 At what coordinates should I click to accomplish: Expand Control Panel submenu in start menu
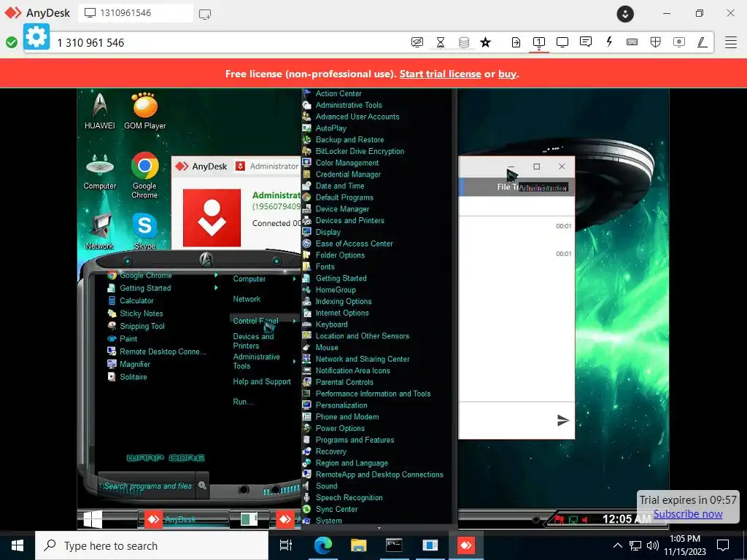click(x=295, y=321)
